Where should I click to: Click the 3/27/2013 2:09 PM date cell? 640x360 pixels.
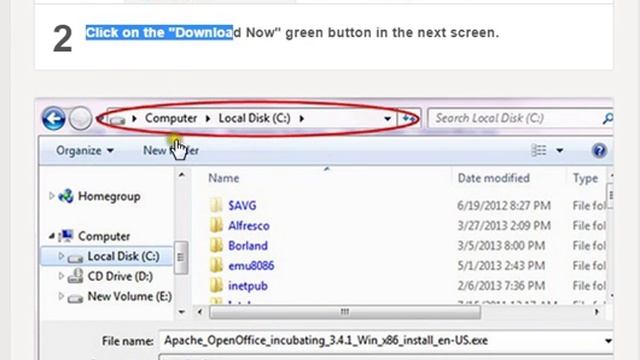click(504, 226)
